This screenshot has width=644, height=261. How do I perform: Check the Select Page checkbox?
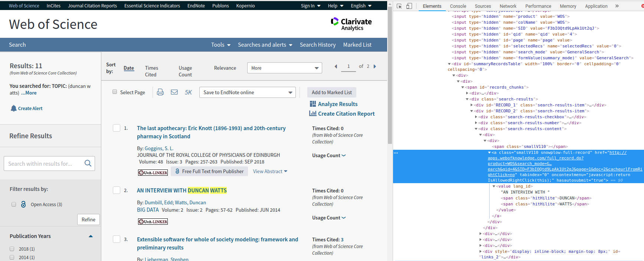115,92
